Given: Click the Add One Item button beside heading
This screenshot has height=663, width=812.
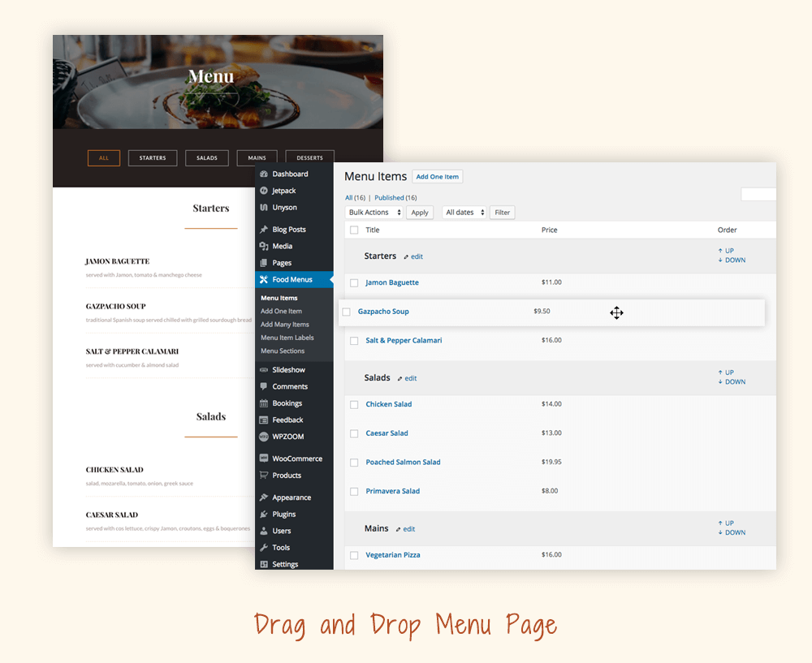Looking at the screenshot, I should click(438, 176).
